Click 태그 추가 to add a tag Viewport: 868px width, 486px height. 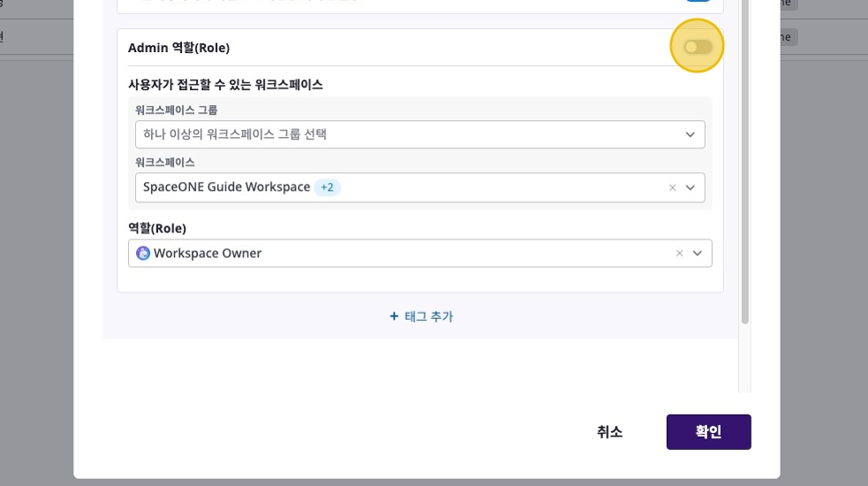coord(428,316)
